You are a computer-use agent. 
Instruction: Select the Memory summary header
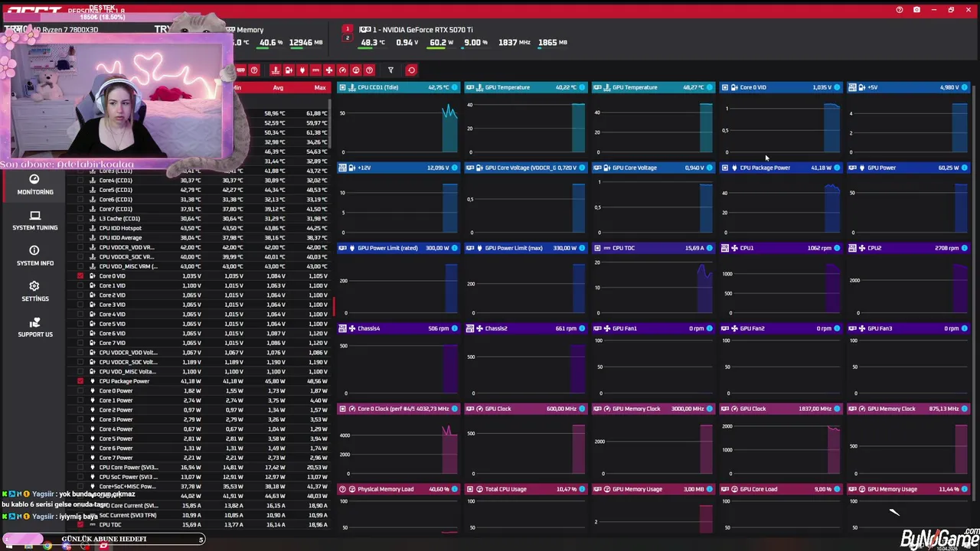point(250,30)
